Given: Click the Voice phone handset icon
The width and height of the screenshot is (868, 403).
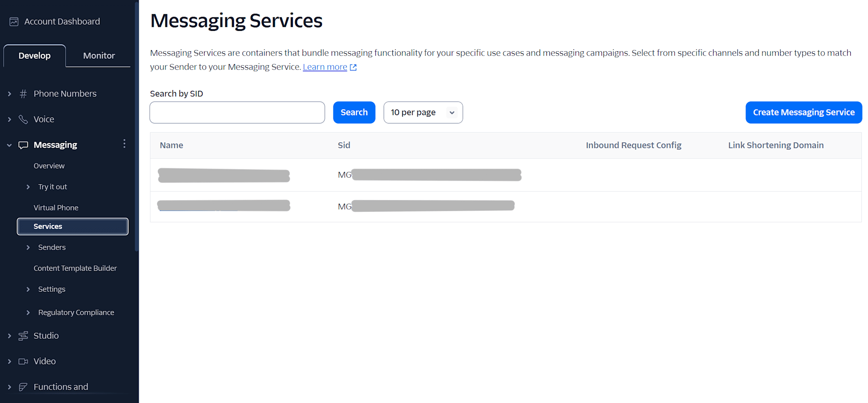Looking at the screenshot, I should click(x=23, y=119).
